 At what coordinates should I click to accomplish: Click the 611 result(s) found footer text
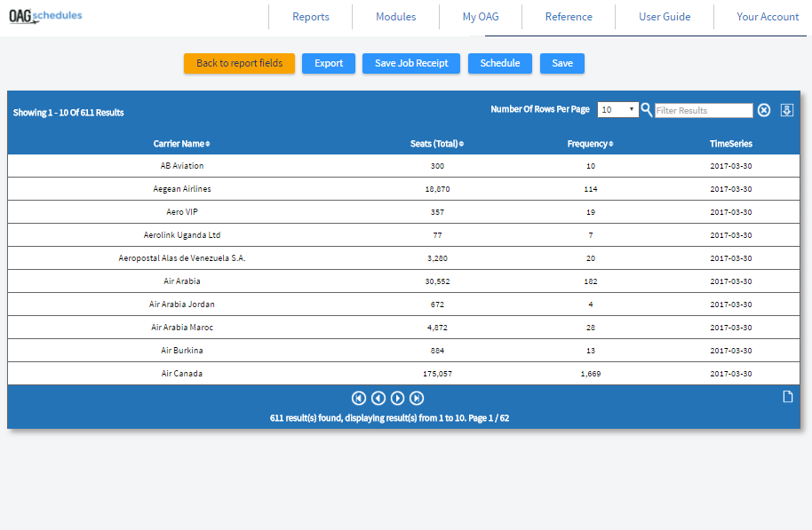coord(389,417)
